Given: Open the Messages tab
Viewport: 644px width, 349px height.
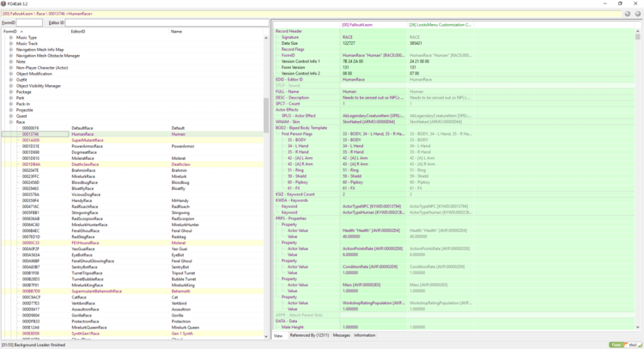Looking at the screenshot, I should tap(341, 335).
